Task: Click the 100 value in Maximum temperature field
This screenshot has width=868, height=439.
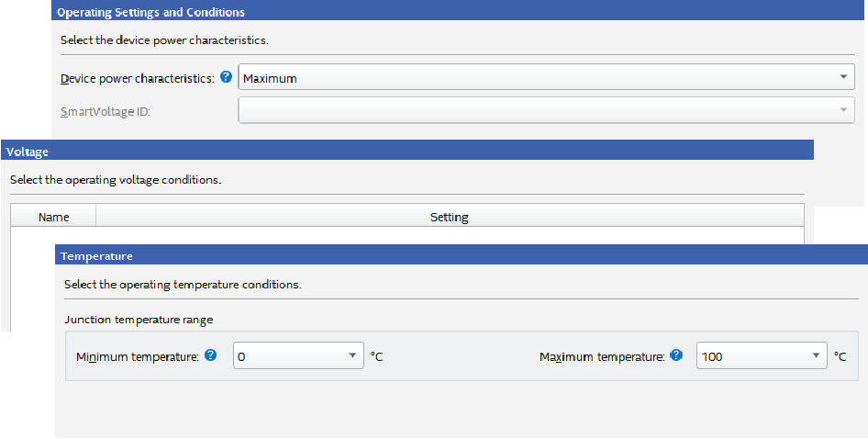Action: pos(711,356)
